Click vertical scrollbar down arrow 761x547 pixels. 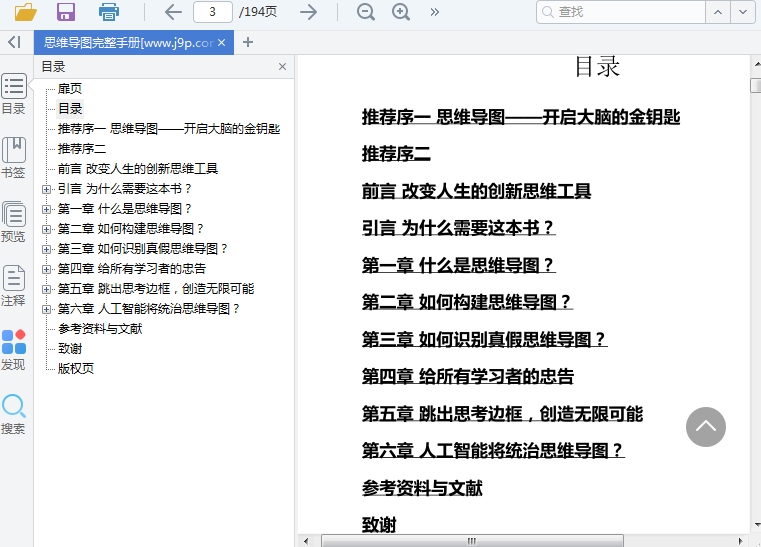(x=756, y=525)
